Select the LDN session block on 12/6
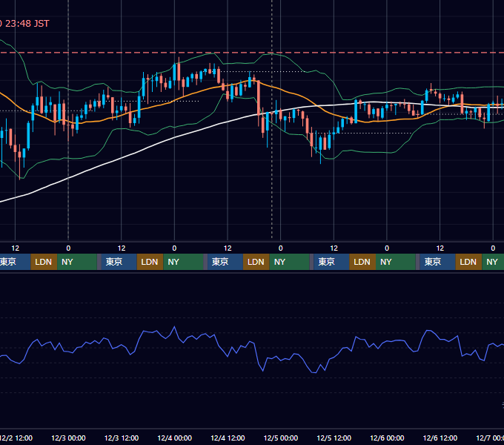This screenshot has height=445, width=504. click(x=468, y=262)
